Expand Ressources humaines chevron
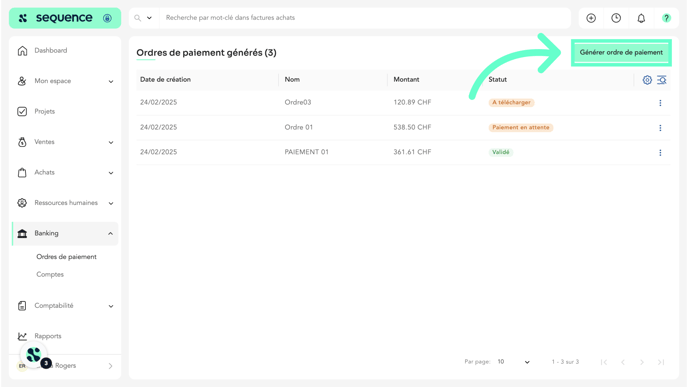This screenshot has height=387, width=688. click(x=111, y=203)
